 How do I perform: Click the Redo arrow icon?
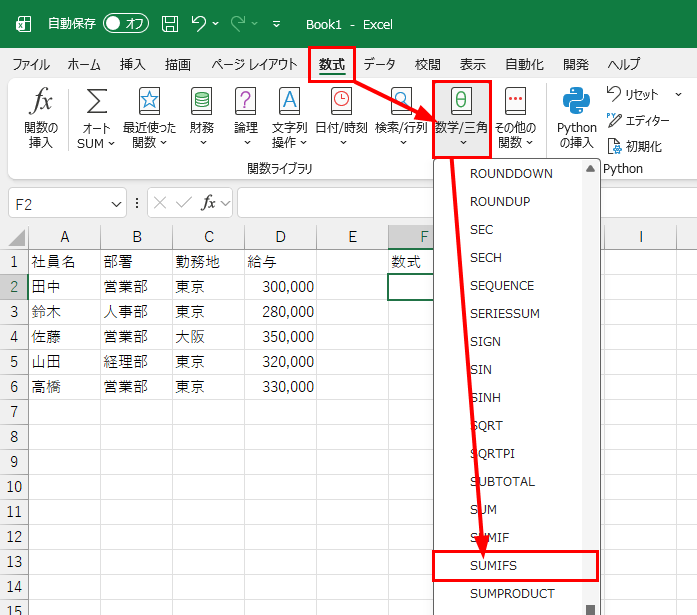coord(238,24)
